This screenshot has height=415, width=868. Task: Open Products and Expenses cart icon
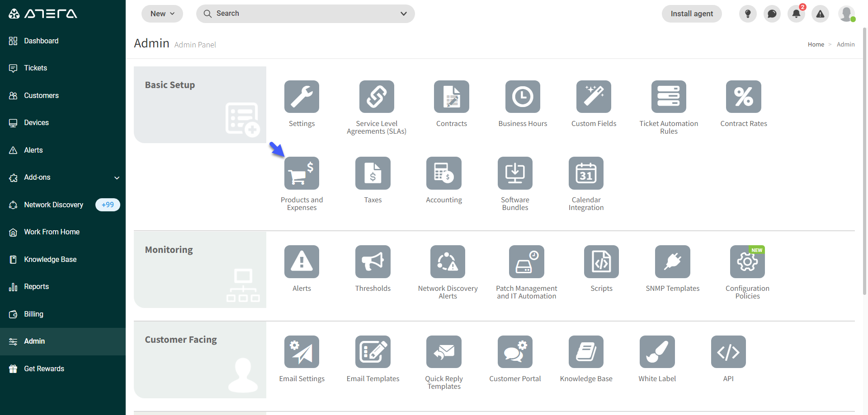pyautogui.click(x=302, y=173)
